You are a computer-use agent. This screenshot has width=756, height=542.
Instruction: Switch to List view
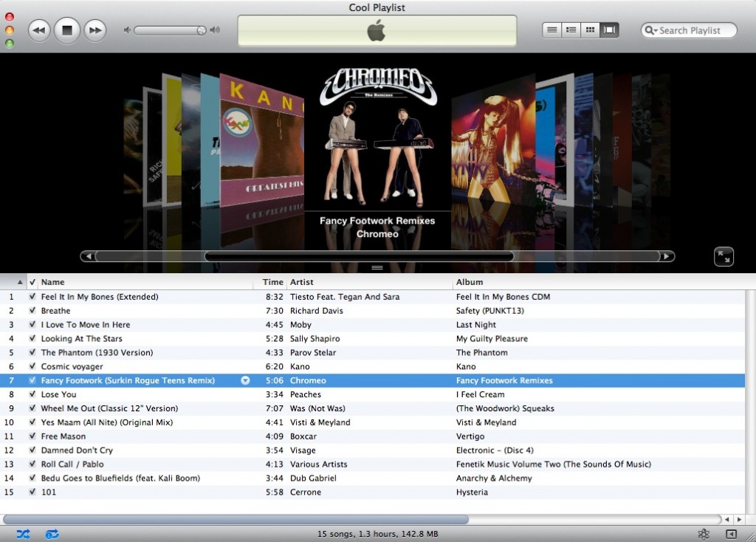click(x=551, y=30)
